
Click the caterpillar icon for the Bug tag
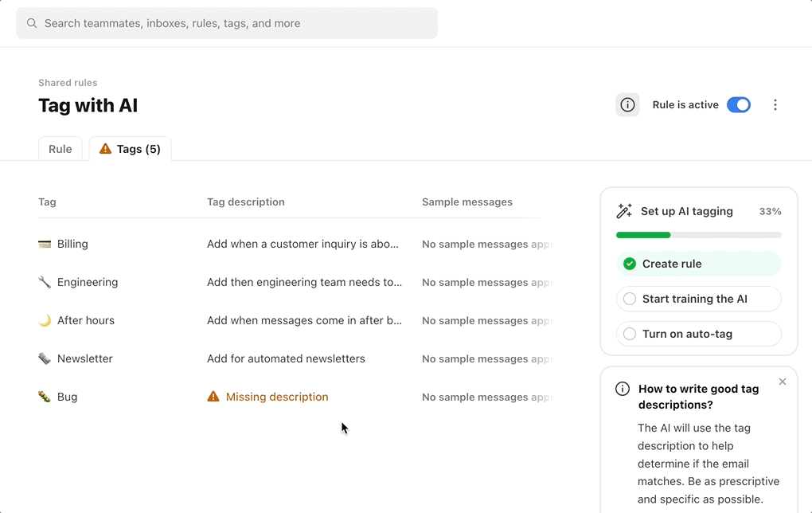(x=45, y=397)
